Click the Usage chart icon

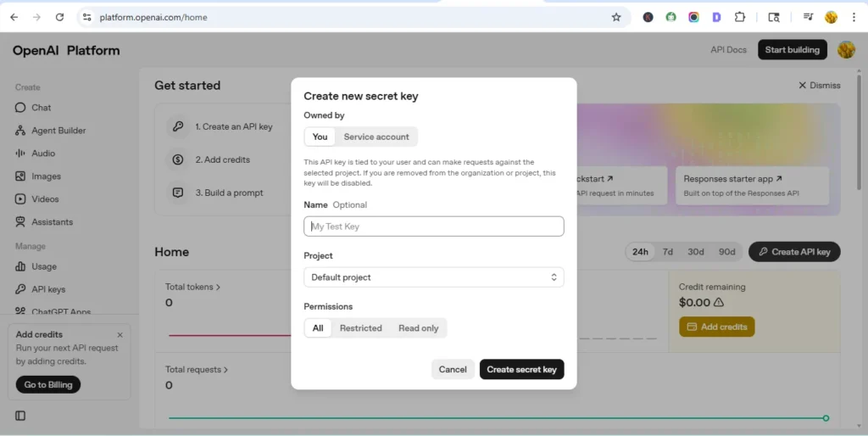(x=20, y=266)
